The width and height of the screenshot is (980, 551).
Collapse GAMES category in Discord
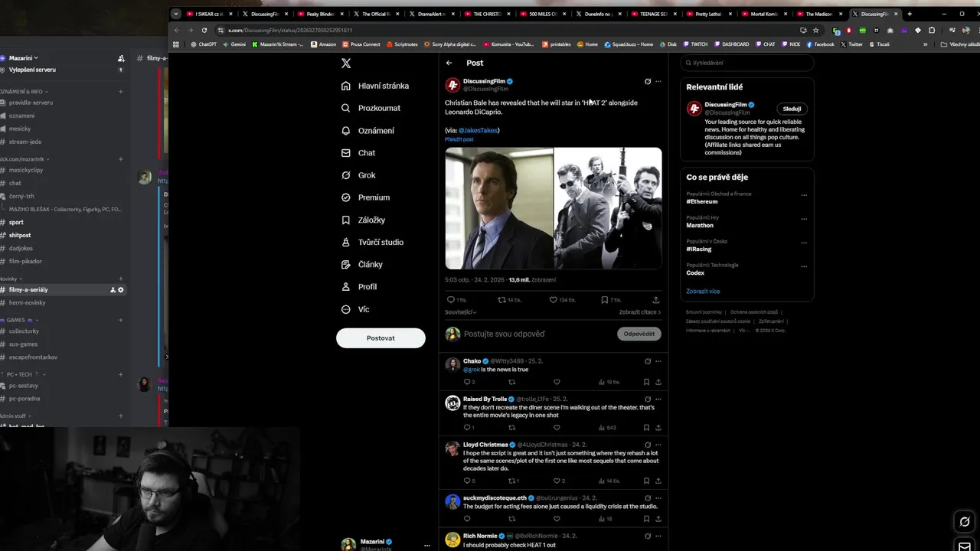pyautogui.click(x=18, y=320)
